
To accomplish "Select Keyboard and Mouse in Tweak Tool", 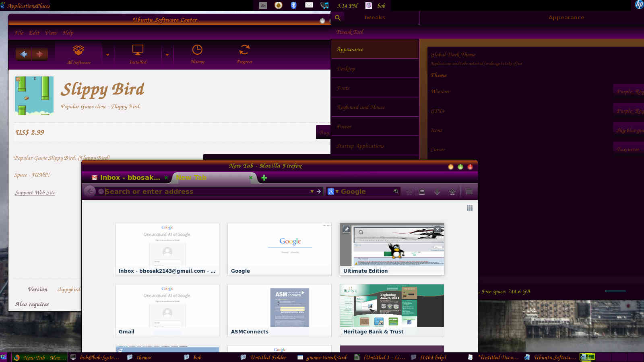I will pyautogui.click(x=375, y=107).
